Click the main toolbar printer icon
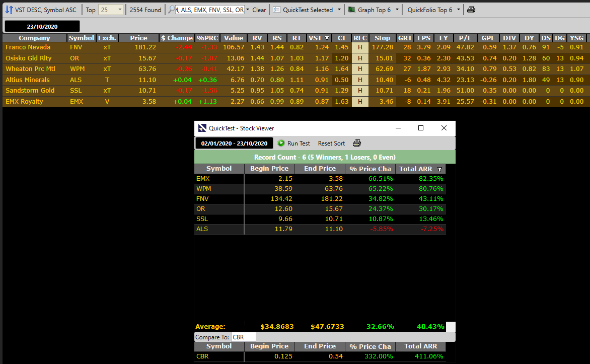Screen dimensions: 590x364 click(x=471, y=10)
